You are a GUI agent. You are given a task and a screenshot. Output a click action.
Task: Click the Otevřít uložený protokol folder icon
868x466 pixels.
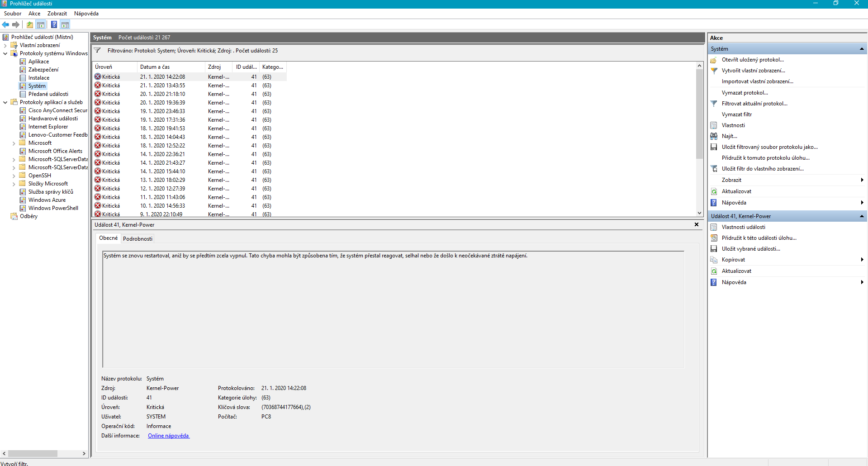tap(714, 60)
